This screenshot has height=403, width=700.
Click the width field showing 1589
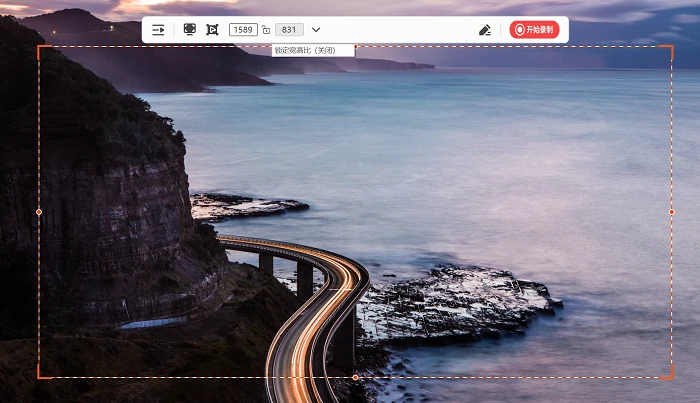point(243,30)
